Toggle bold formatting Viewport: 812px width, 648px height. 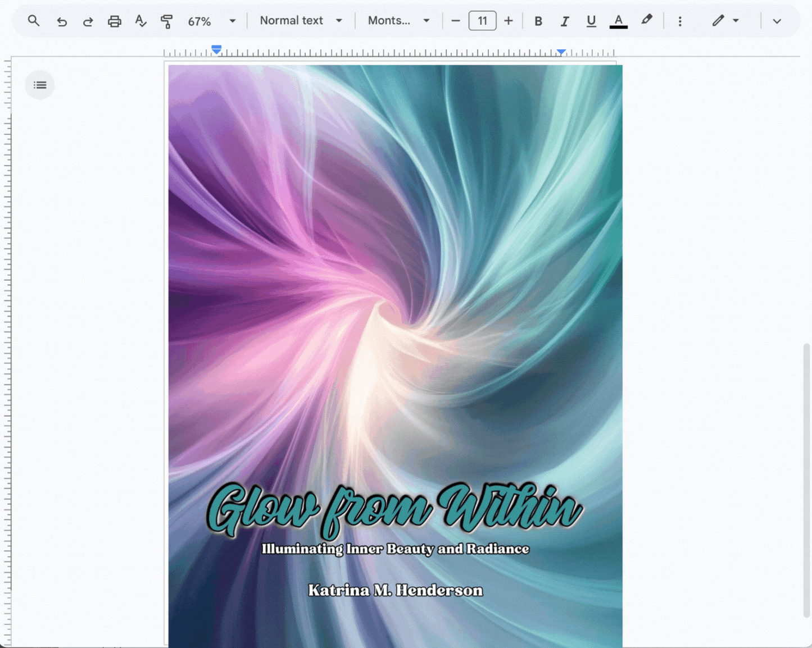(538, 21)
